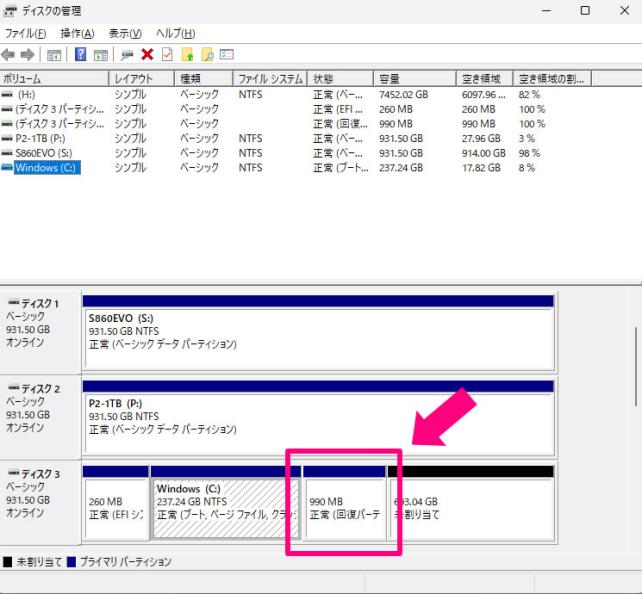642x594 pixels.
Task: Click the vertical scrollbar in disk pane
Action: point(636,366)
